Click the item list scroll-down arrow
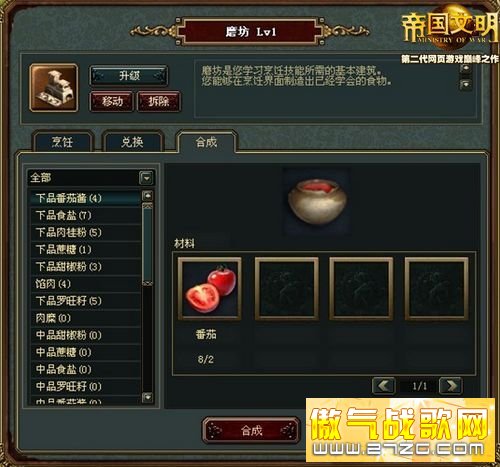The image size is (500, 467). (147, 397)
